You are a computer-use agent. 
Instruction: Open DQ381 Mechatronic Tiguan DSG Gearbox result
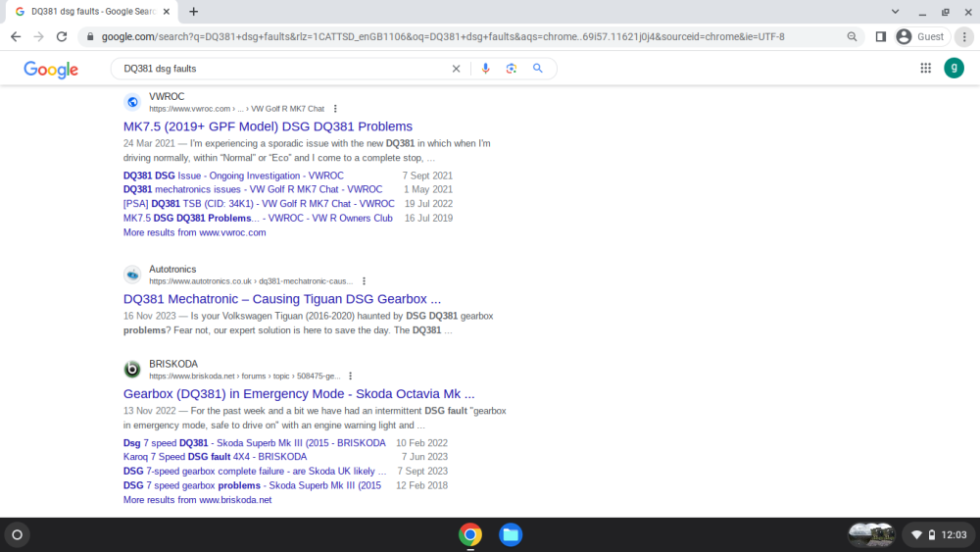pyautogui.click(x=282, y=299)
